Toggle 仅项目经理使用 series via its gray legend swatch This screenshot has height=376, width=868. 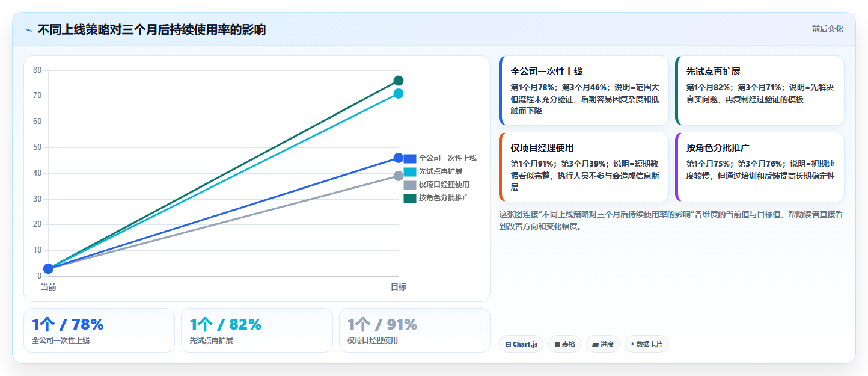click(x=409, y=185)
